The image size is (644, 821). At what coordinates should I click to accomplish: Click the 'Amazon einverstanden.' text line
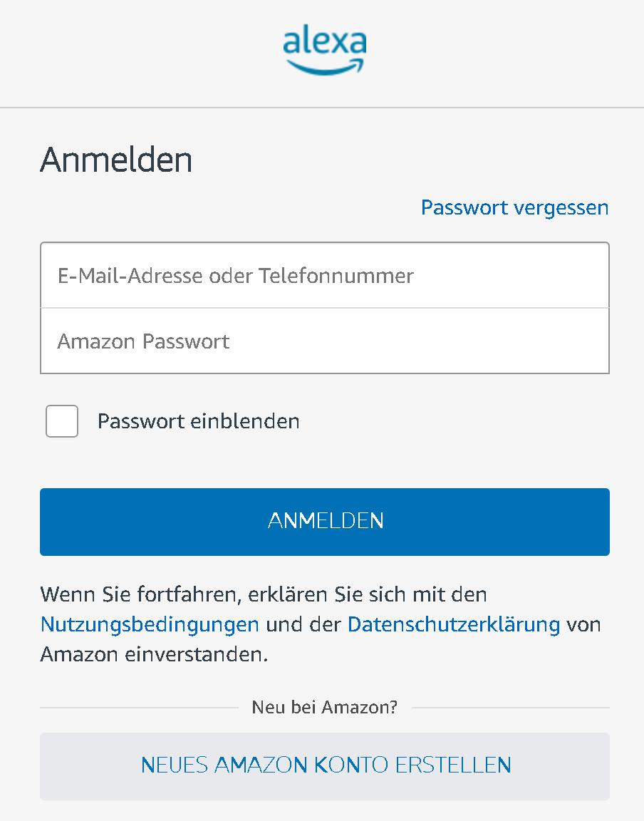click(155, 654)
